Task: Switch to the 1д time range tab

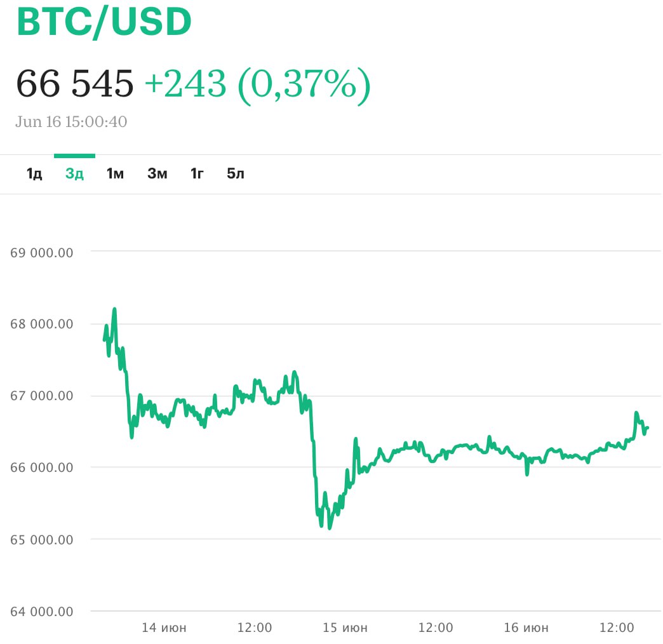Action: (x=34, y=173)
